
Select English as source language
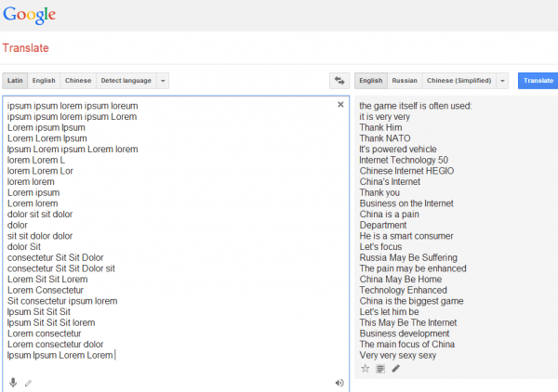point(44,81)
